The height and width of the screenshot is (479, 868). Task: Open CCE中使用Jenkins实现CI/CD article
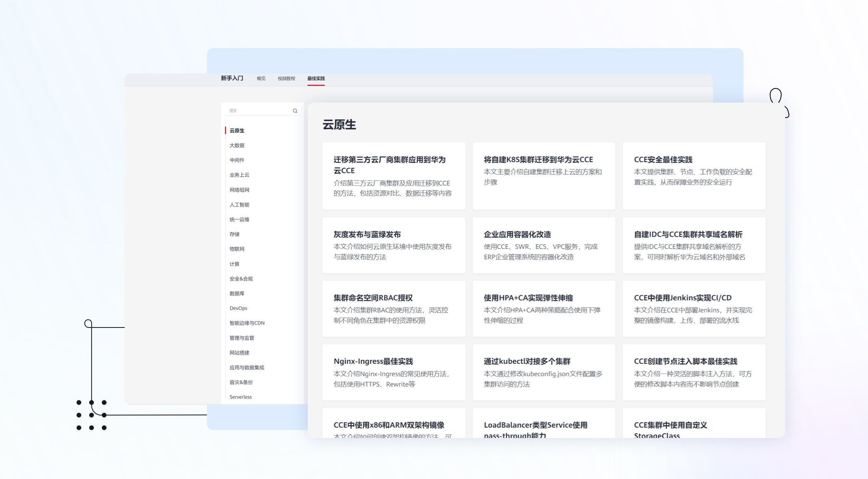point(694,309)
